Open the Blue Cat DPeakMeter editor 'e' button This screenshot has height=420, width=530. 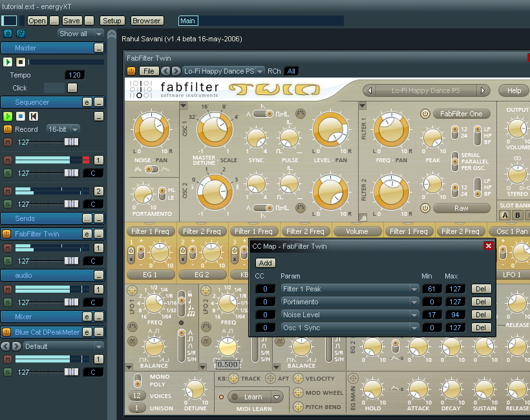[87, 332]
